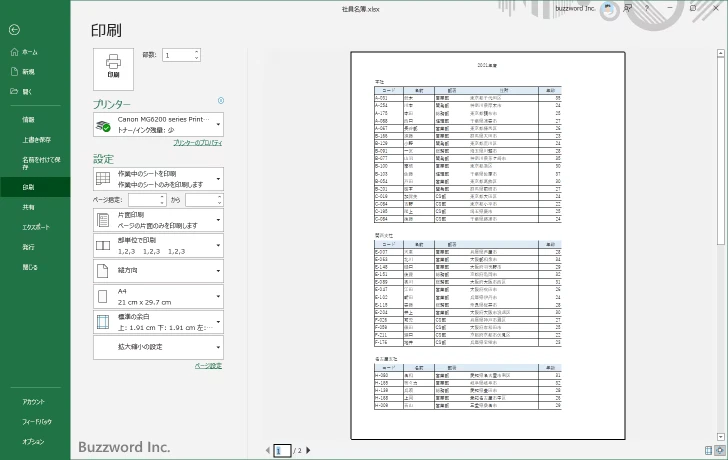Click the current page number field

(x=282, y=450)
